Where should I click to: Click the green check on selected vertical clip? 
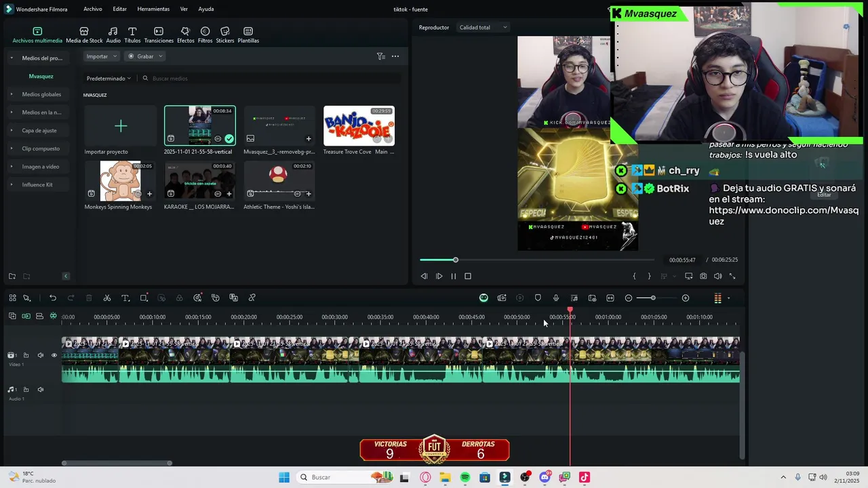coord(229,138)
